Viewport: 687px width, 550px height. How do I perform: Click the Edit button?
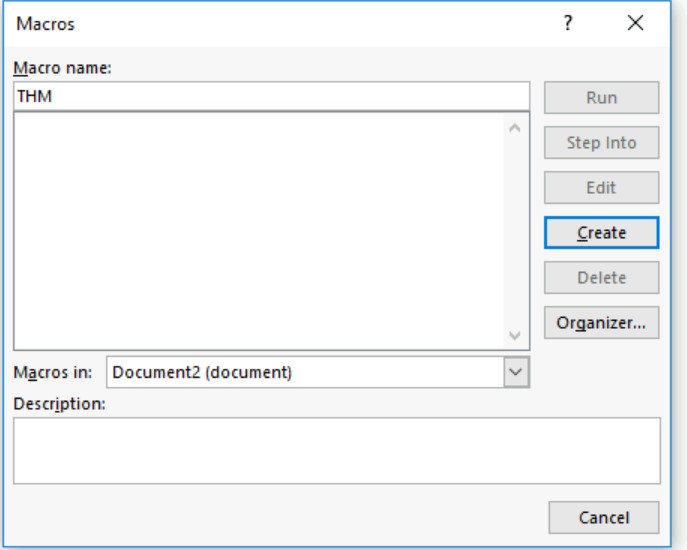(x=601, y=187)
